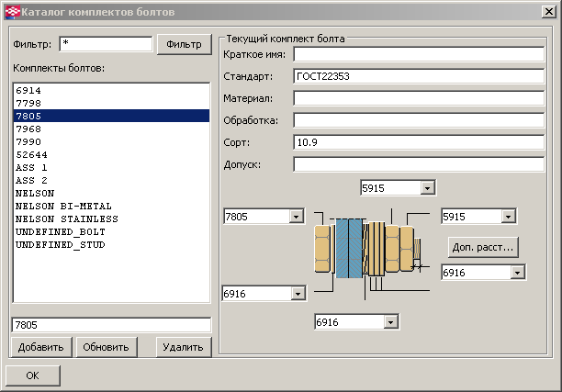The width and height of the screenshot is (562, 392).
Task: Expand the 5915 dropdown above the bolt diagram
Action: coord(427,188)
